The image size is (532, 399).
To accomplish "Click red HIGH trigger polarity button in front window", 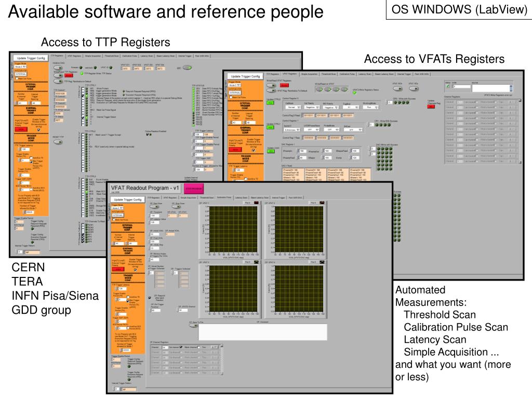I will click(x=118, y=270).
